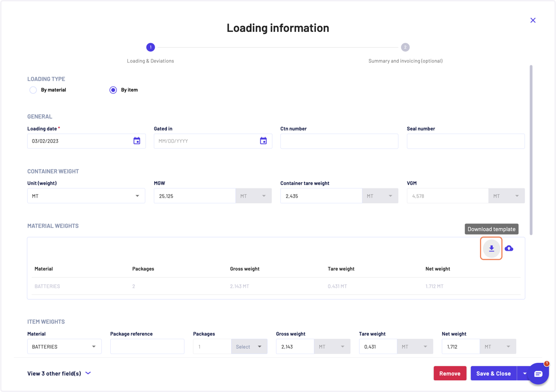Open Save & Close options arrow
556x392 pixels.
[525, 373]
